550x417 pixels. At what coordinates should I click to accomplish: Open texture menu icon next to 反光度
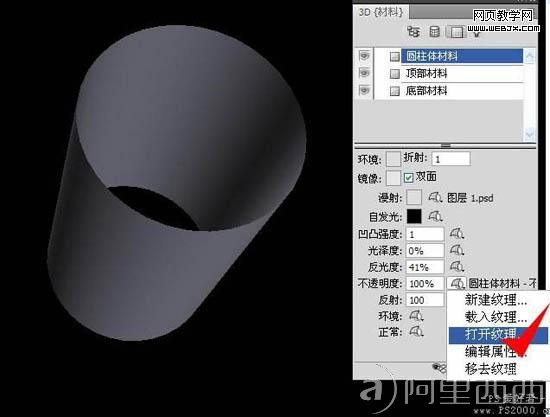tap(457, 267)
